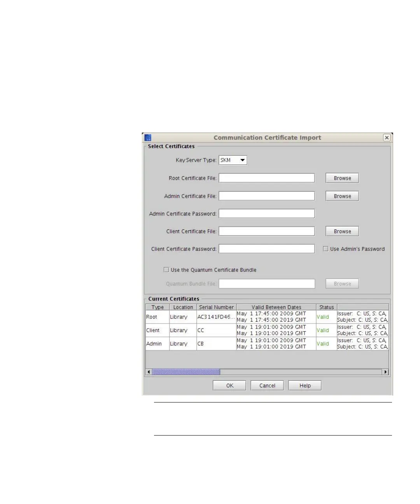
Task: Click the Admin Certificate Password field
Action: (267, 213)
